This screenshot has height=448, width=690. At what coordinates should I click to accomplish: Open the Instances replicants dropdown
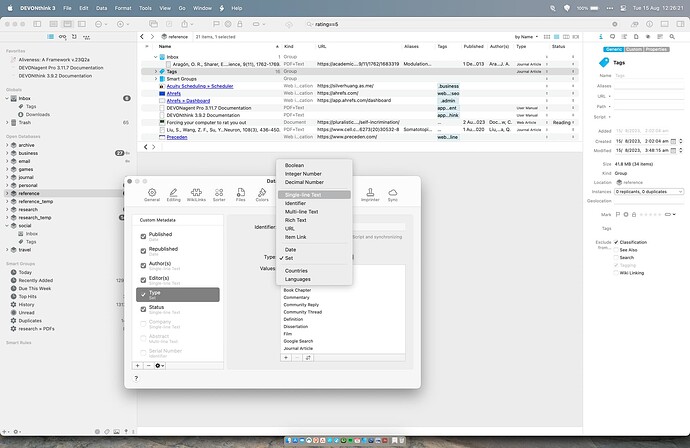(x=649, y=191)
